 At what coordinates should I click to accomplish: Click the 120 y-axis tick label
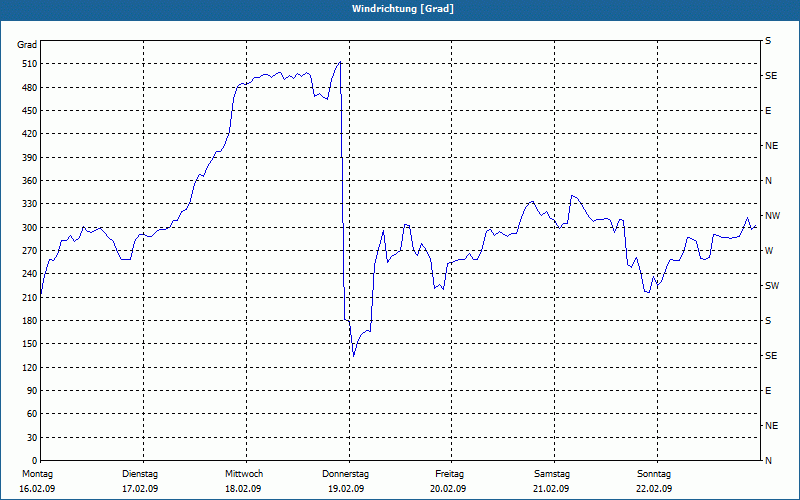tap(30, 367)
